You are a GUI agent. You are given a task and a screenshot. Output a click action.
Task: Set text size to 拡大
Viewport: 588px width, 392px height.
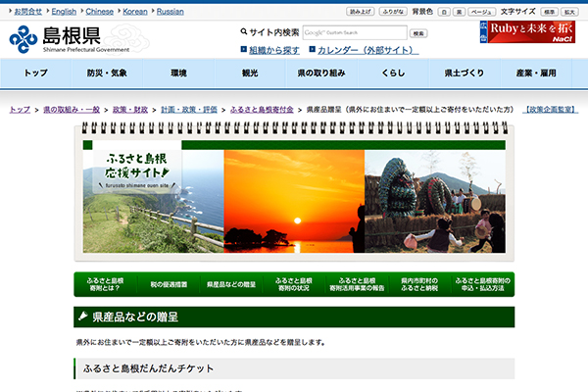pyautogui.click(x=569, y=12)
